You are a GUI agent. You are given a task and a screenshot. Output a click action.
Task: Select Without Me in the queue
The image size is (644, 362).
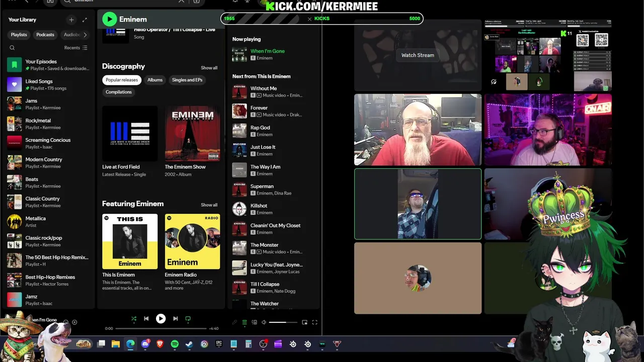[x=274, y=92]
